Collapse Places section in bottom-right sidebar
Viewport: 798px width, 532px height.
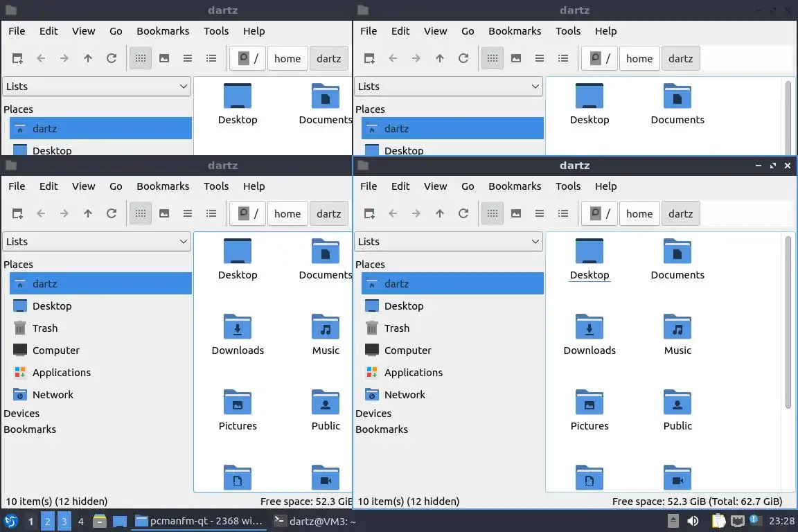(370, 264)
